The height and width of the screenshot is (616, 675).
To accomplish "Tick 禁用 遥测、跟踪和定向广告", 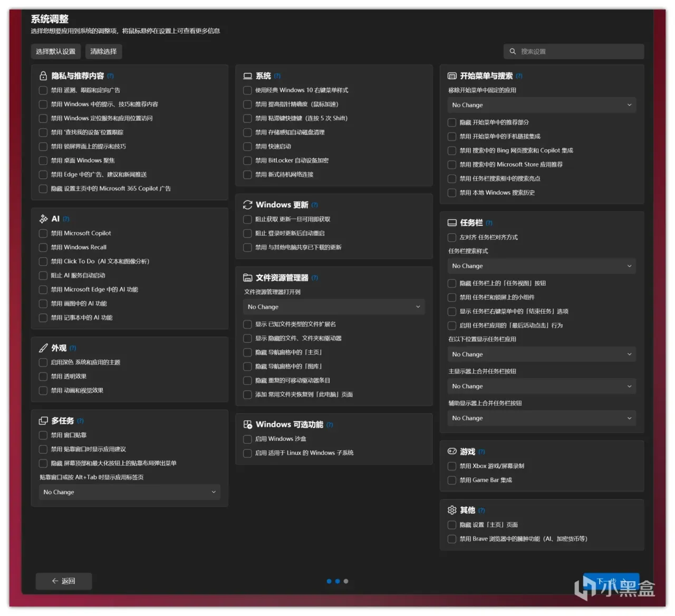I will pos(43,90).
